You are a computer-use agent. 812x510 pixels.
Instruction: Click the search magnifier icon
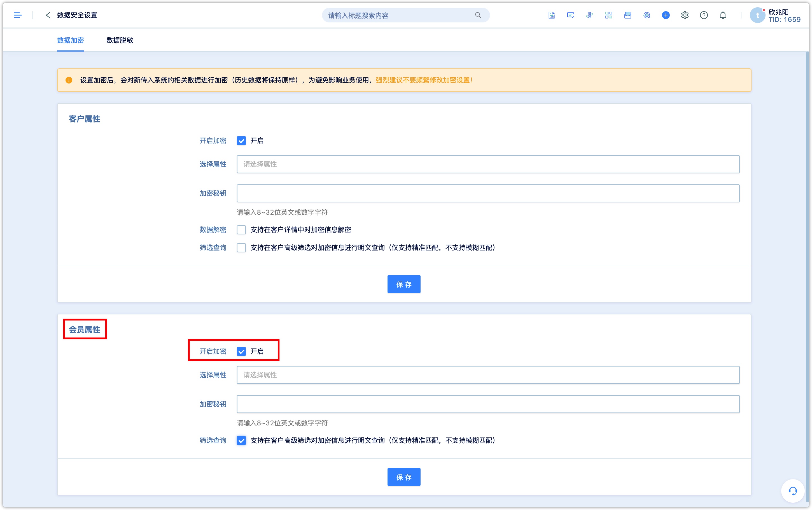[x=478, y=15]
